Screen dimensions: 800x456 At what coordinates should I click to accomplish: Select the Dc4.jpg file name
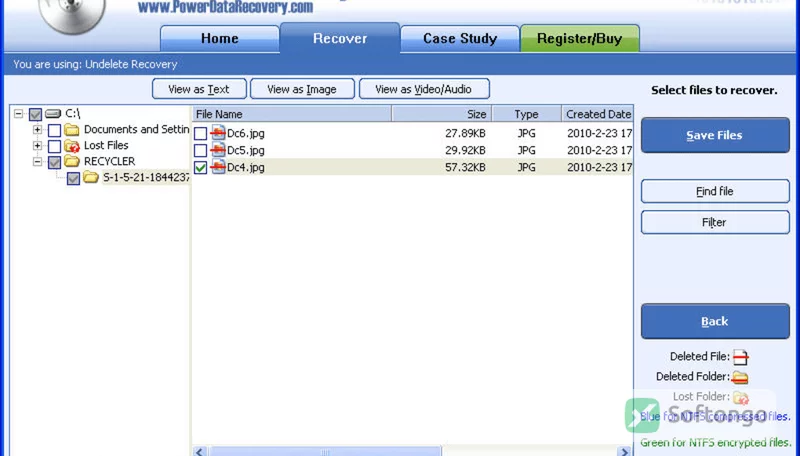coord(245,167)
